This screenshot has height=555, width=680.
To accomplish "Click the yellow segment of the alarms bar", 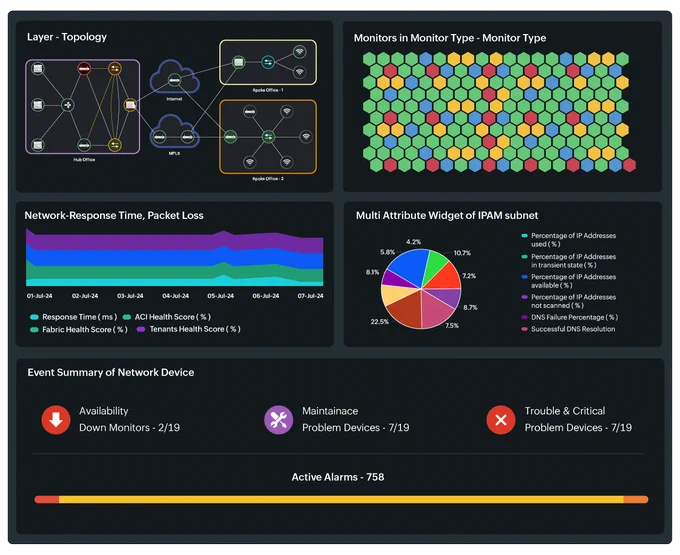I will click(341, 500).
